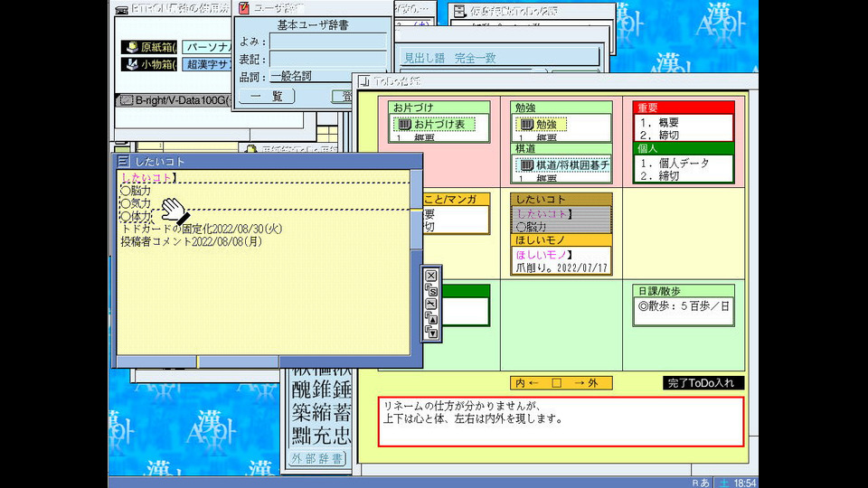Click the 仮身 window title icon at top
Screen dimensions: 868x488
(x=459, y=11)
